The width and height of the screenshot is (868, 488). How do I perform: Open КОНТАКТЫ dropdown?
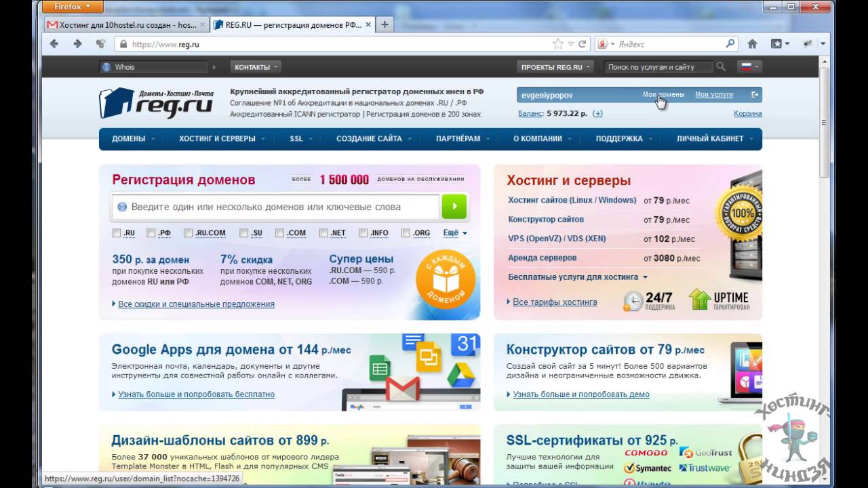256,67
